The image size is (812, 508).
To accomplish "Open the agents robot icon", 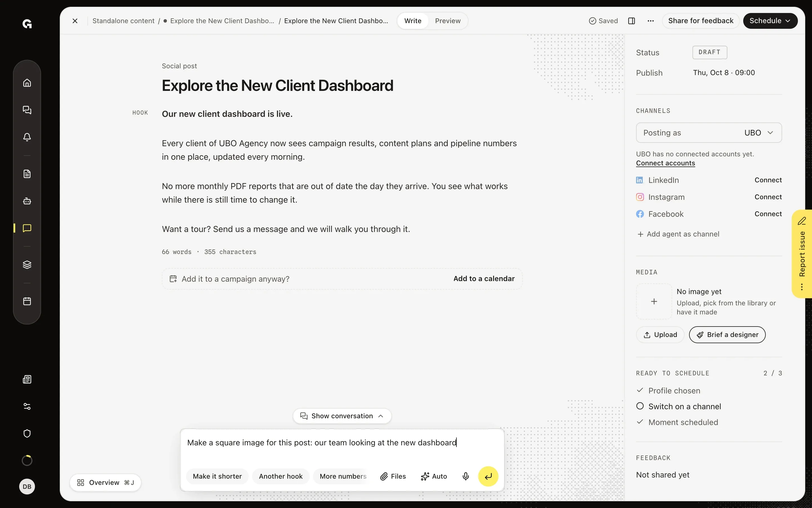I will point(27,201).
